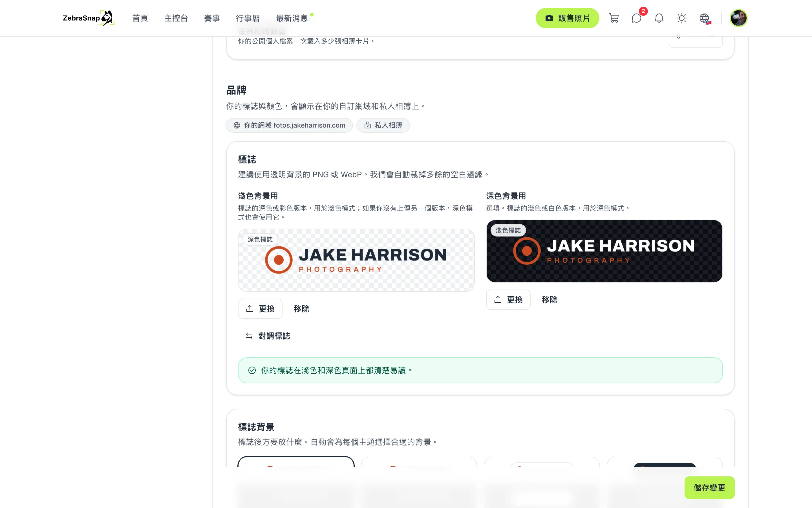The width and height of the screenshot is (812, 508).
Task: Click the 標誌背景 heading
Action: pyautogui.click(x=256, y=427)
